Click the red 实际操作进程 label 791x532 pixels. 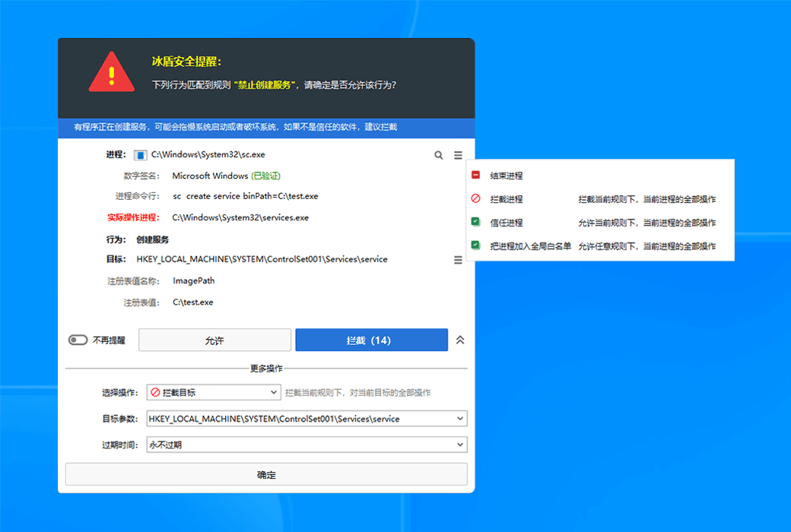click(x=133, y=217)
